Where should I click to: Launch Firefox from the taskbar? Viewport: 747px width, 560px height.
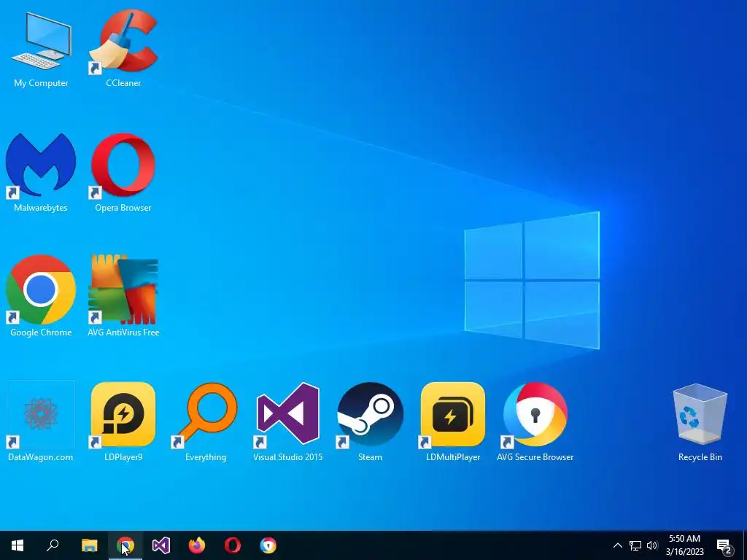coord(197,545)
